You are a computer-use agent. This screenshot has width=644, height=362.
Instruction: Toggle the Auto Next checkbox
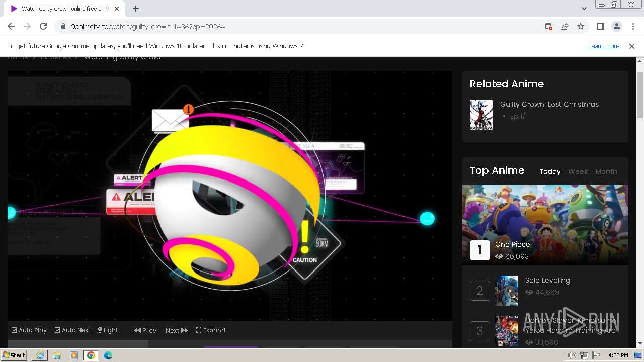click(x=72, y=330)
